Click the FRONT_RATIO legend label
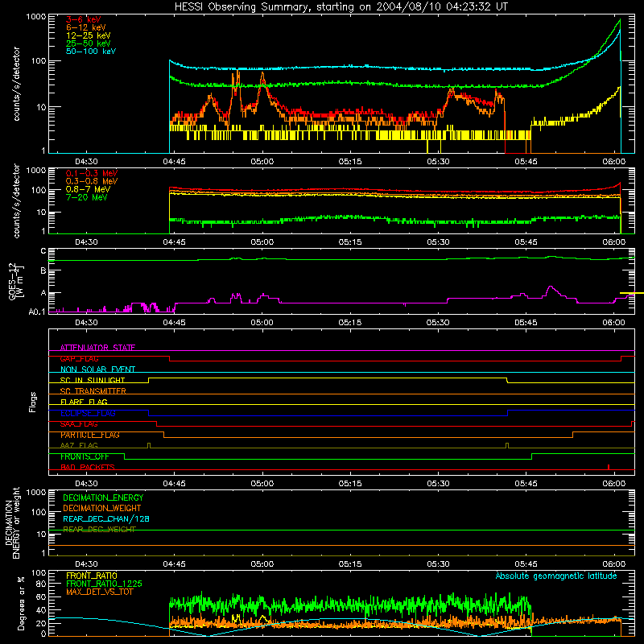The width and height of the screenshot is (644, 644). [x=92, y=576]
